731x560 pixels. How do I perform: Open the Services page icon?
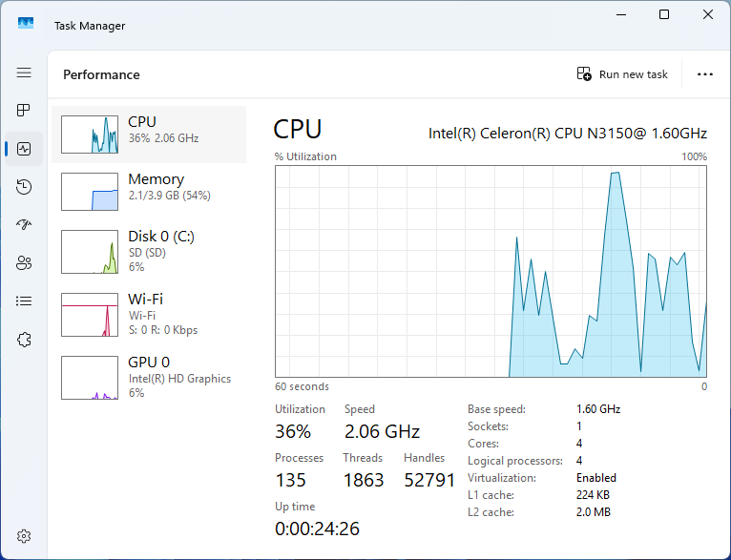(x=24, y=340)
